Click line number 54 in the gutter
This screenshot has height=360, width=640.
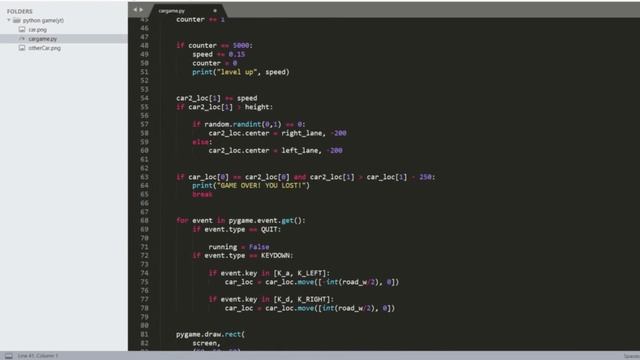click(144, 98)
